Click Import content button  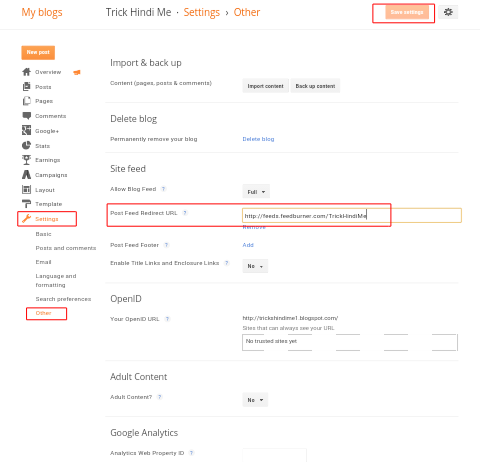coord(265,86)
